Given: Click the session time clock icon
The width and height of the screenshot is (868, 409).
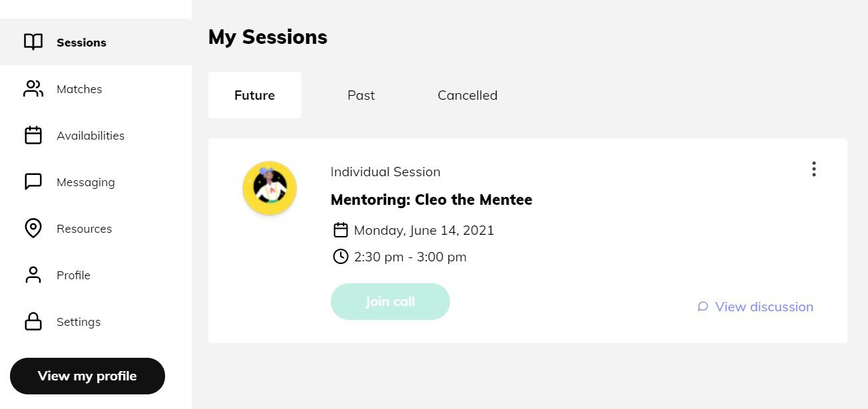Looking at the screenshot, I should pyautogui.click(x=340, y=256).
